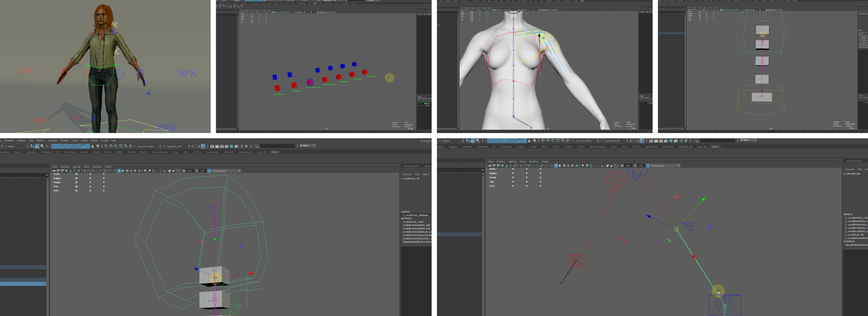This screenshot has width=868, height=316.
Task: Click the snap to grid icon in neck-rig status line
Action: (106, 146)
